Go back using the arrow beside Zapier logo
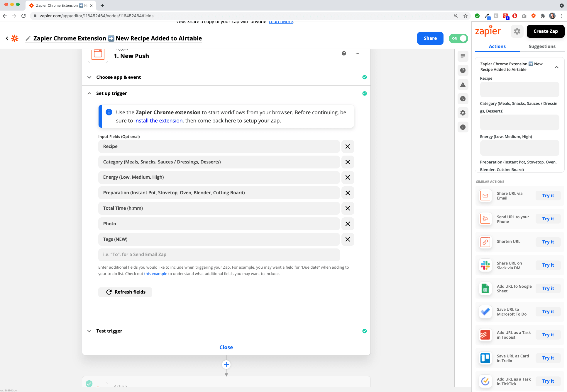567x392 pixels. 7,38
